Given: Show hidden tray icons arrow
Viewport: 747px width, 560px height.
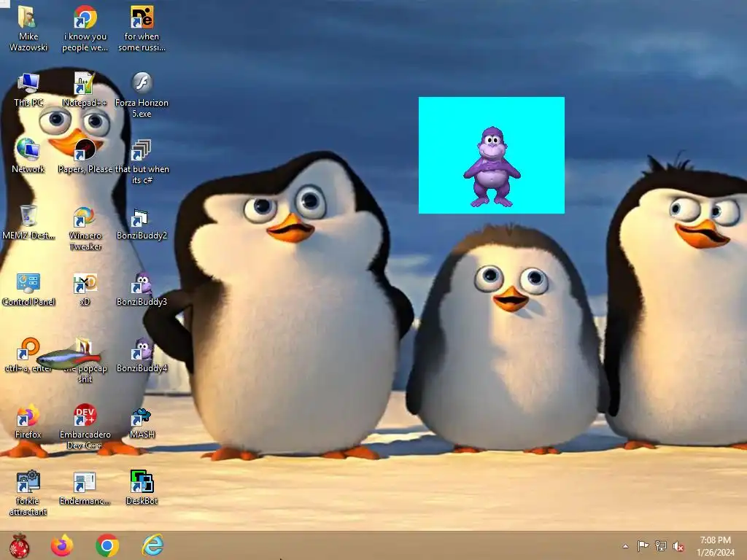Looking at the screenshot, I should click(625, 546).
